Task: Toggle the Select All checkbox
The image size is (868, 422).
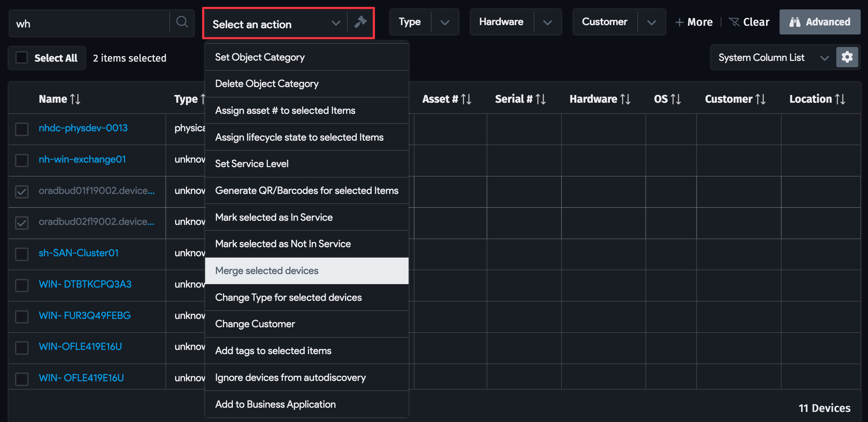Action: (x=22, y=57)
